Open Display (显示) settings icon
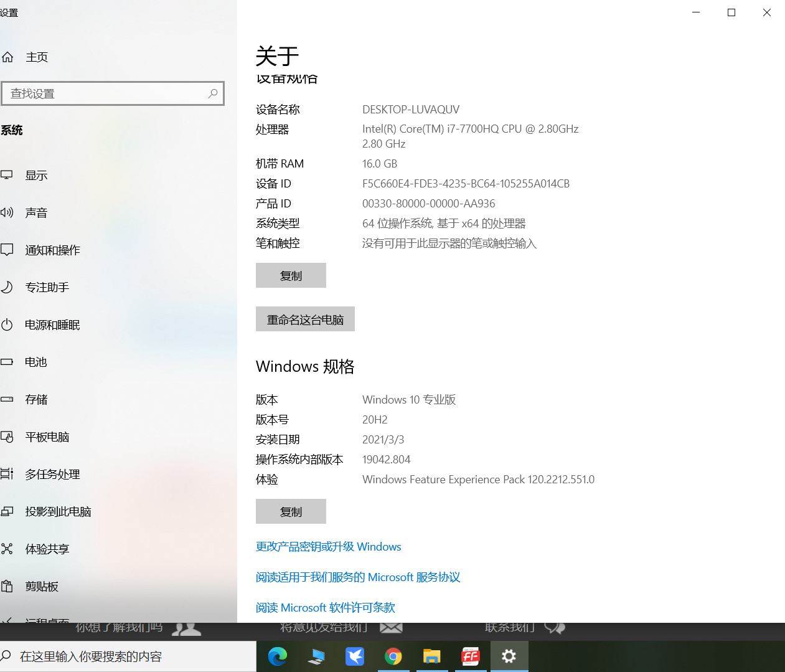The image size is (785, 672). click(x=7, y=175)
